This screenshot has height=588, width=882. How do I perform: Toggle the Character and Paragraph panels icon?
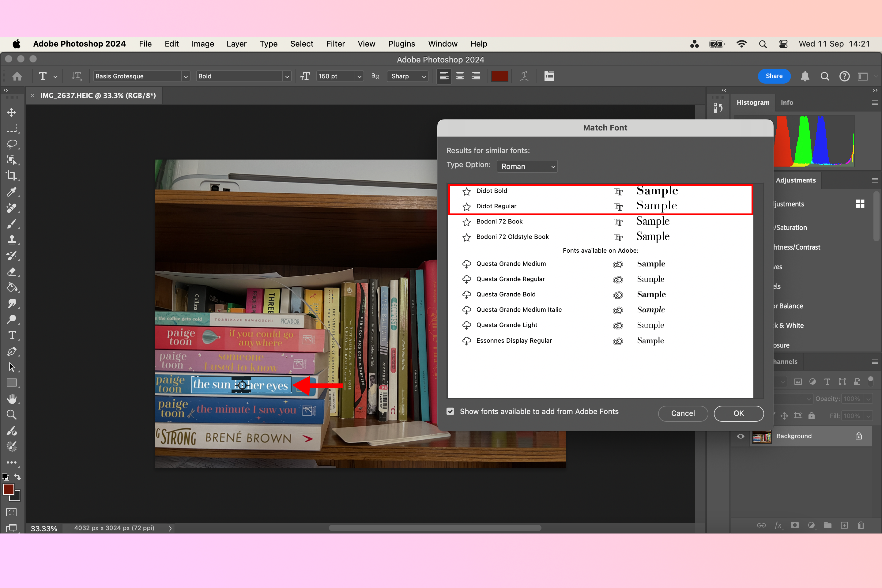coord(549,76)
